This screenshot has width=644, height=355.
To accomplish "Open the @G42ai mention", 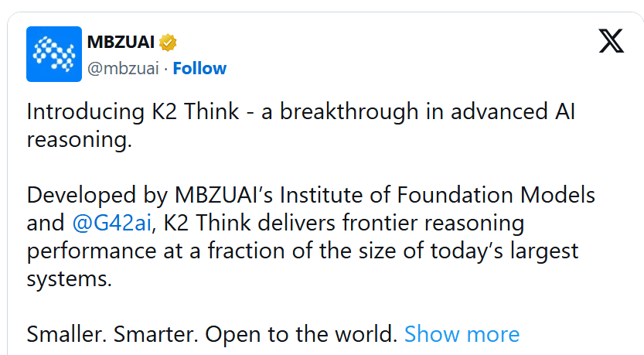I will point(111,223).
